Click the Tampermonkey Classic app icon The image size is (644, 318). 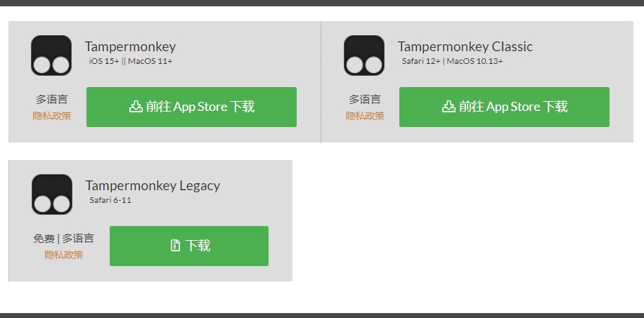click(x=364, y=55)
